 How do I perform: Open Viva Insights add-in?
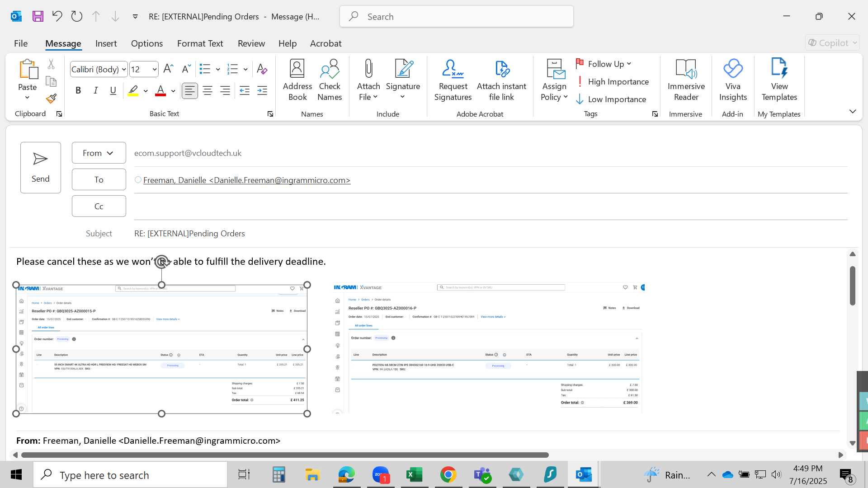click(x=733, y=80)
